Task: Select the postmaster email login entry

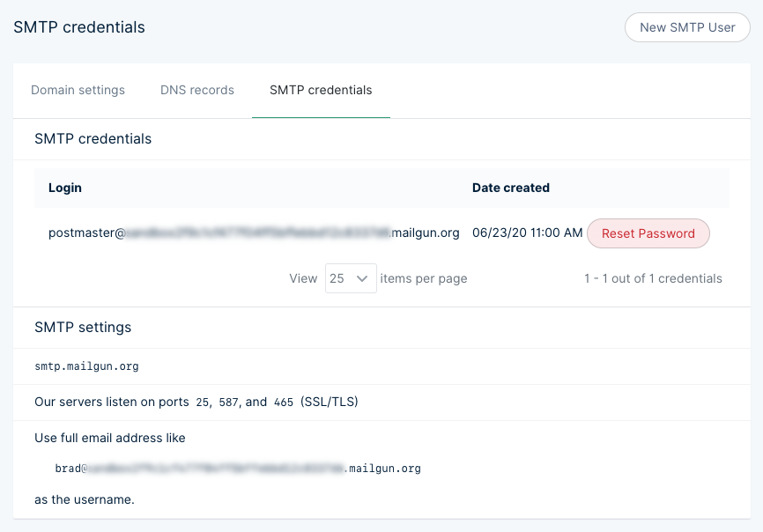Action: click(255, 233)
